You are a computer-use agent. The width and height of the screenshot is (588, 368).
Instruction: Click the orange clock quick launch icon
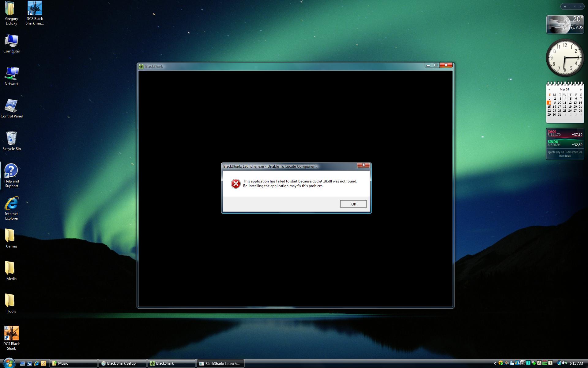[x=43, y=363]
